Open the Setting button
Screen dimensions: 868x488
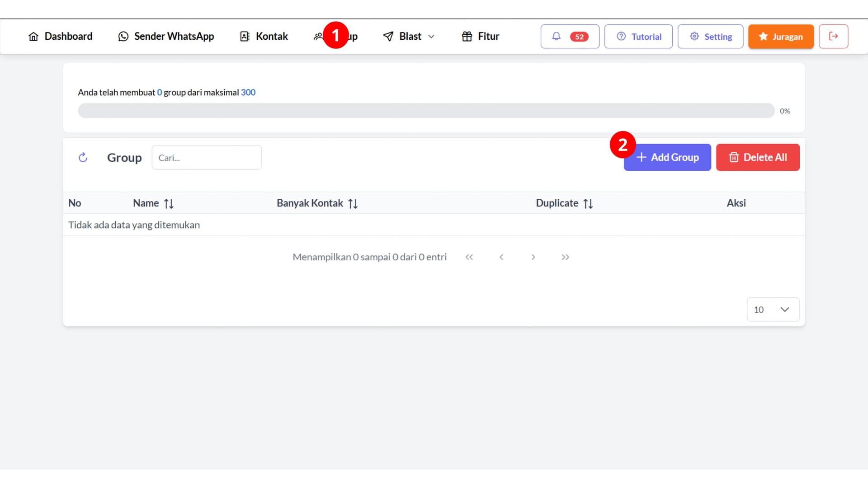710,37
